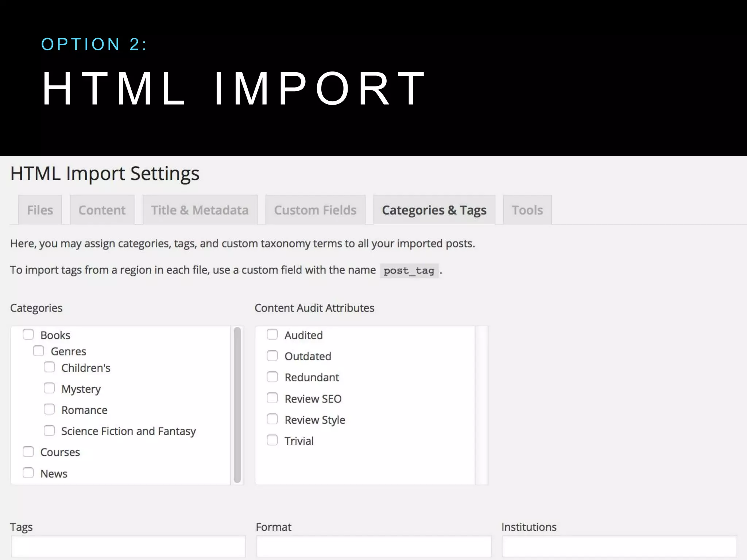Click the Categories & Tags tab
The width and height of the screenshot is (747, 560).
(434, 210)
